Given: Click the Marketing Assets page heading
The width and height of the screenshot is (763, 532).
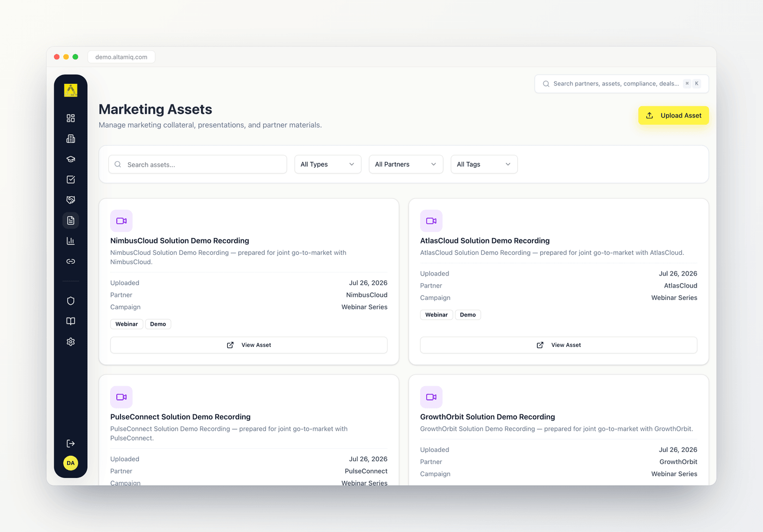Looking at the screenshot, I should (155, 109).
